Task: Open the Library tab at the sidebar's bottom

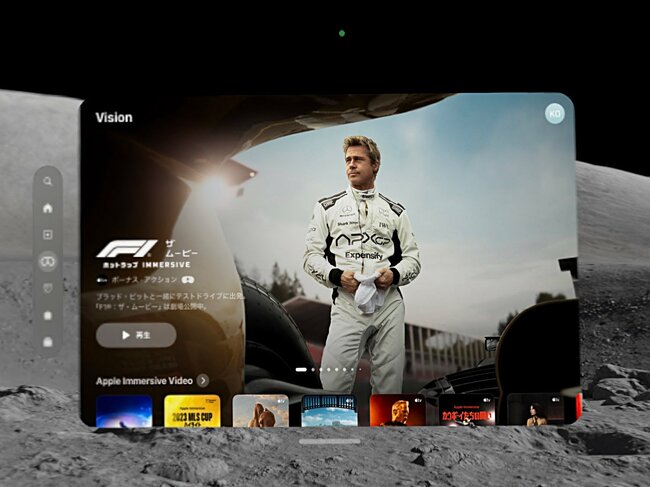Action: tap(48, 342)
